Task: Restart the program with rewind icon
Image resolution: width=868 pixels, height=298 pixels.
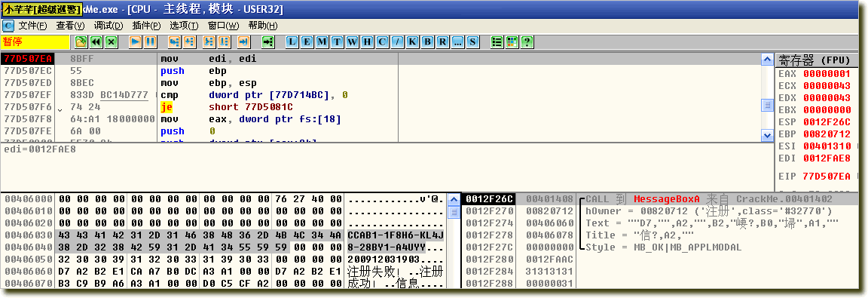Action: [x=96, y=41]
